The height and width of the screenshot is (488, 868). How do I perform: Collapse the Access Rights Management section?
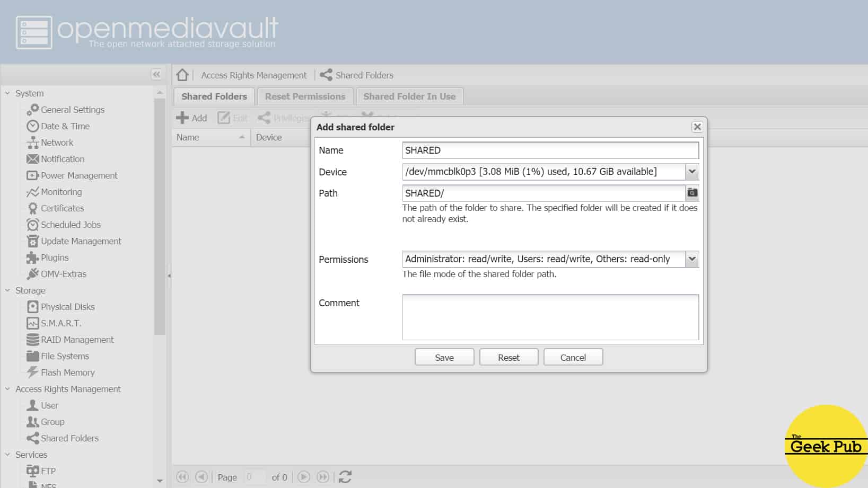tap(7, 389)
